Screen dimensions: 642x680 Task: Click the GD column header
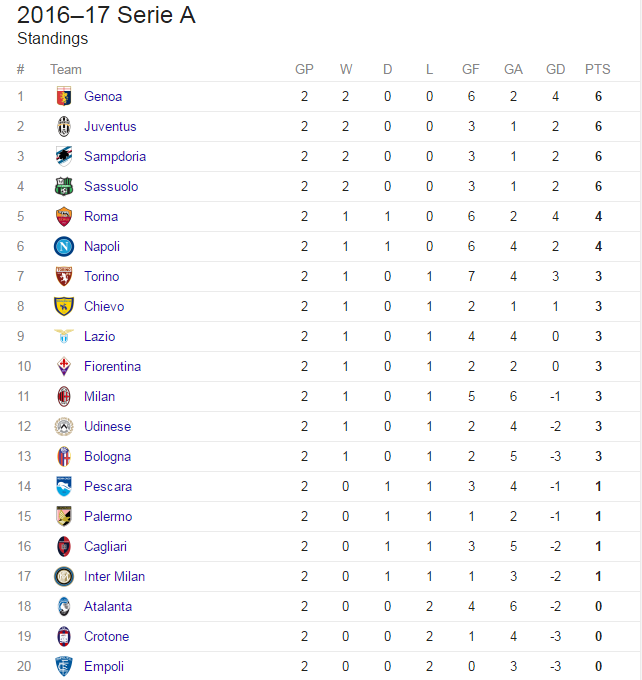click(x=555, y=69)
